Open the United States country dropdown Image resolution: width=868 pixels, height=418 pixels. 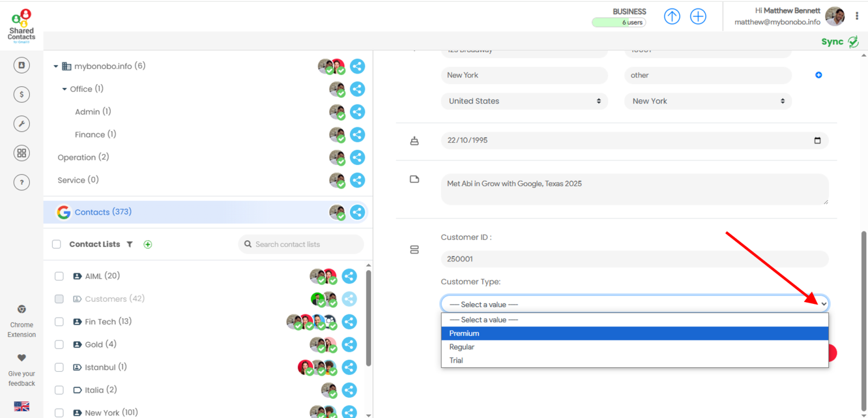(524, 101)
